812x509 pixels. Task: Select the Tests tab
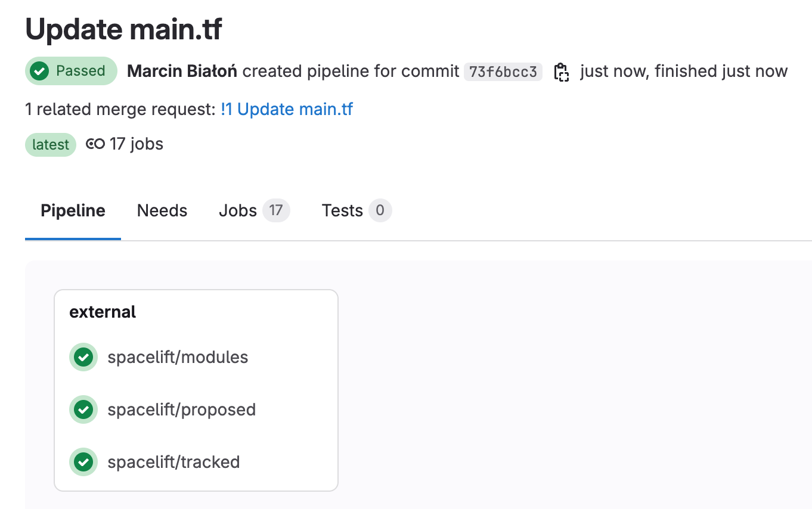tap(342, 210)
